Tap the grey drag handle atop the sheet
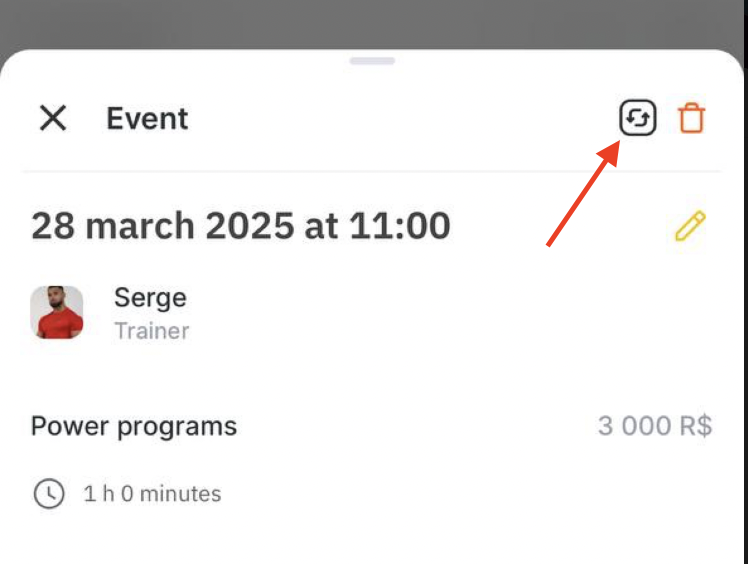 (x=372, y=61)
